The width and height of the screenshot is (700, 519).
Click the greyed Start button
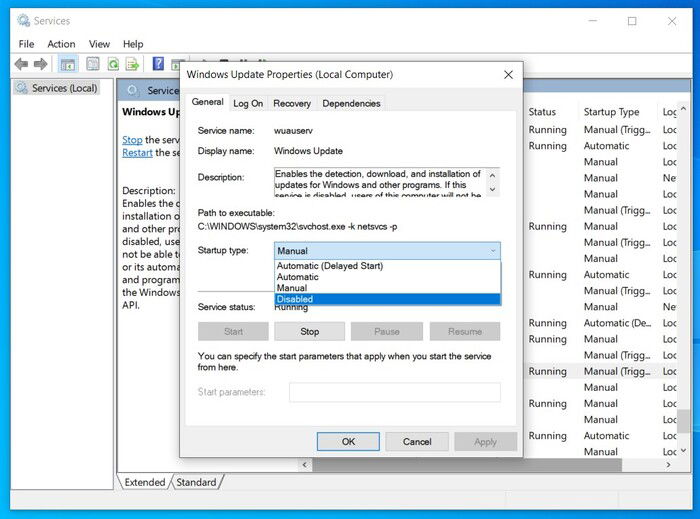point(233,332)
